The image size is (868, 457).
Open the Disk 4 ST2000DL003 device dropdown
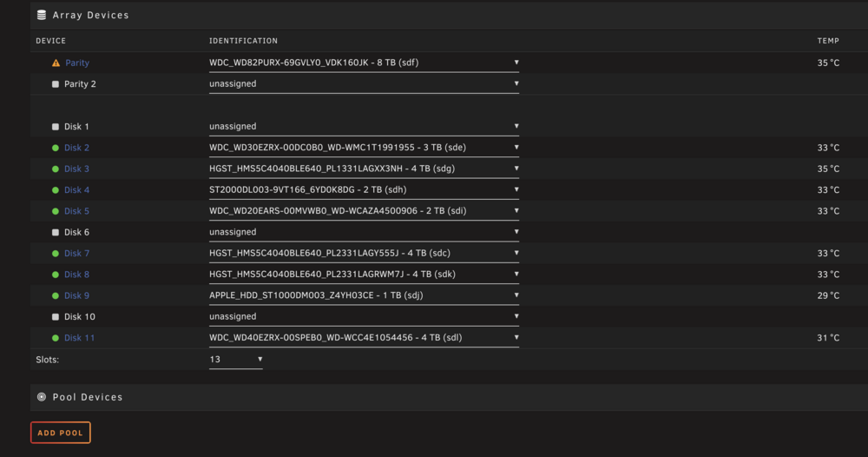tap(364, 189)
